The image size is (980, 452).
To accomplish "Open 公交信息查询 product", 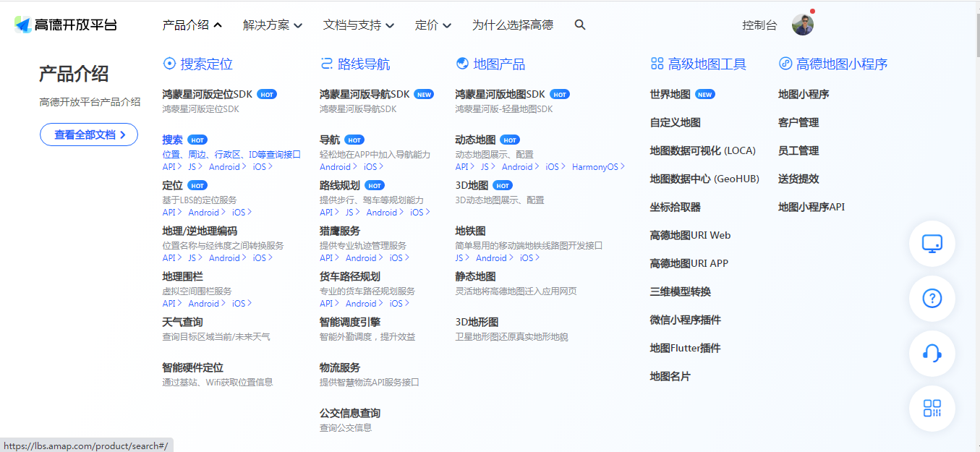I will pos(350,413).
